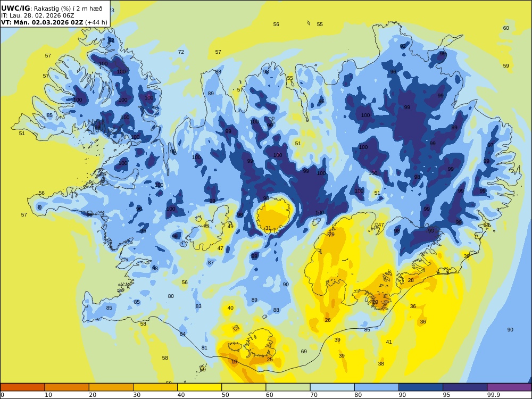Screen dimensions: 532x399
Task: Select the 20–30 amber legend swatch
Action: pos(111,387)
